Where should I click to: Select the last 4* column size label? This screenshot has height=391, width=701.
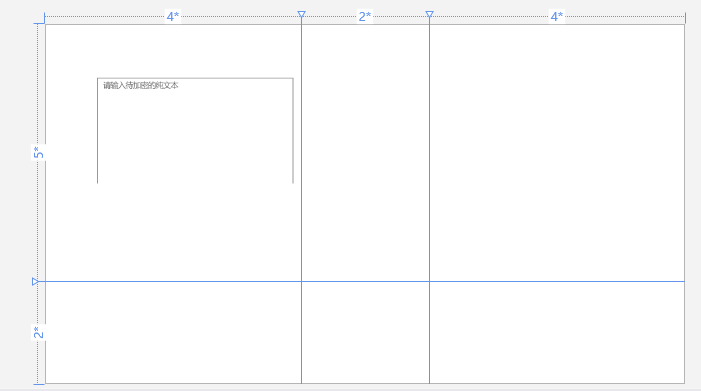tap(557, 17)
